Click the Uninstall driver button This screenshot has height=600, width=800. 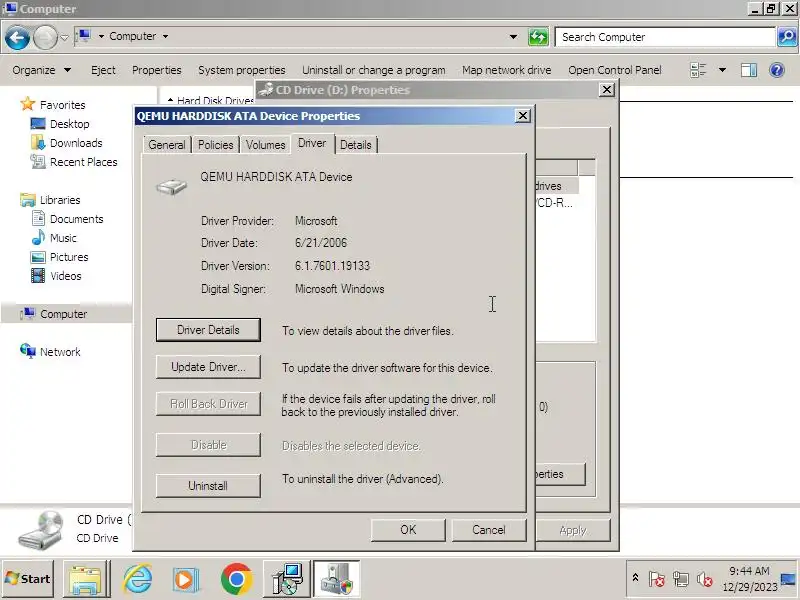point(208,486)
